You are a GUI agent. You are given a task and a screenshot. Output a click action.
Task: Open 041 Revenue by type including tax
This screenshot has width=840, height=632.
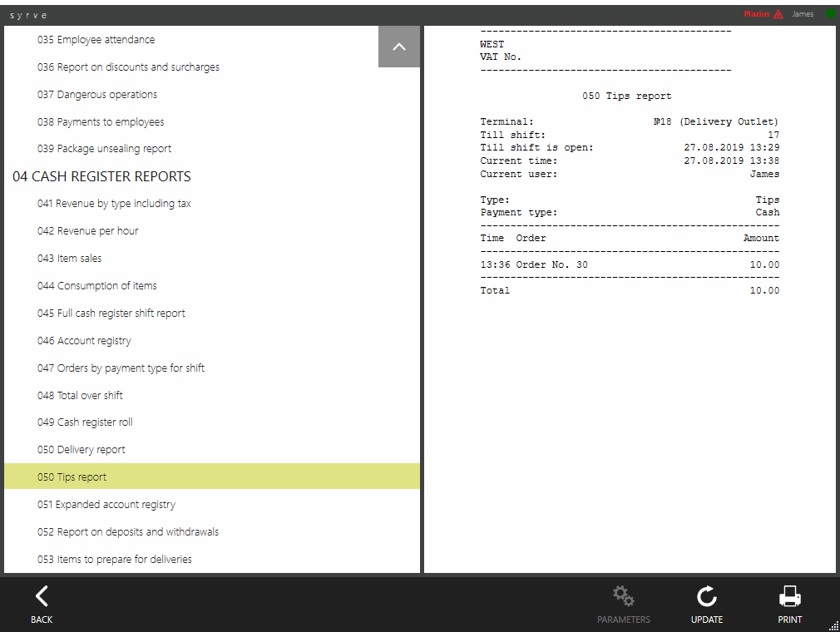click(x=114, y=204)
